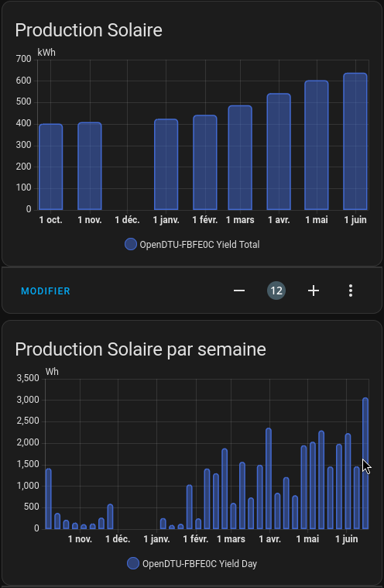Select the weekly bar above 1 avr. label

[269, 479]
